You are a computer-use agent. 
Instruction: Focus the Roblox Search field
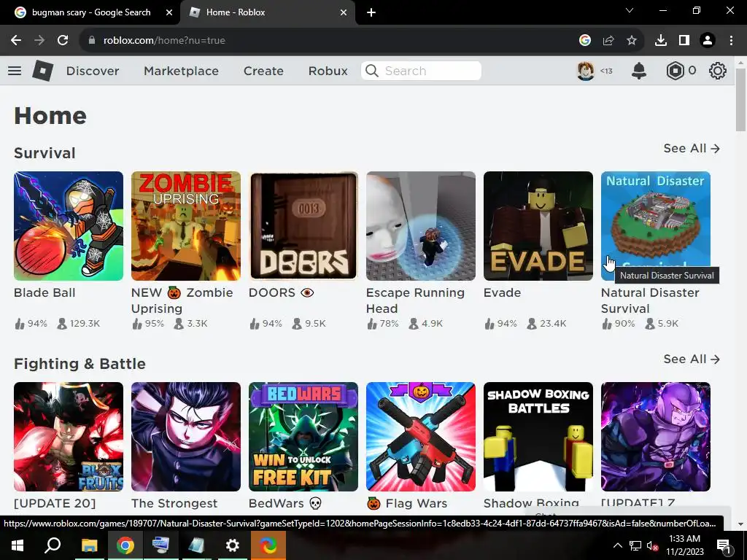point(421,71)
